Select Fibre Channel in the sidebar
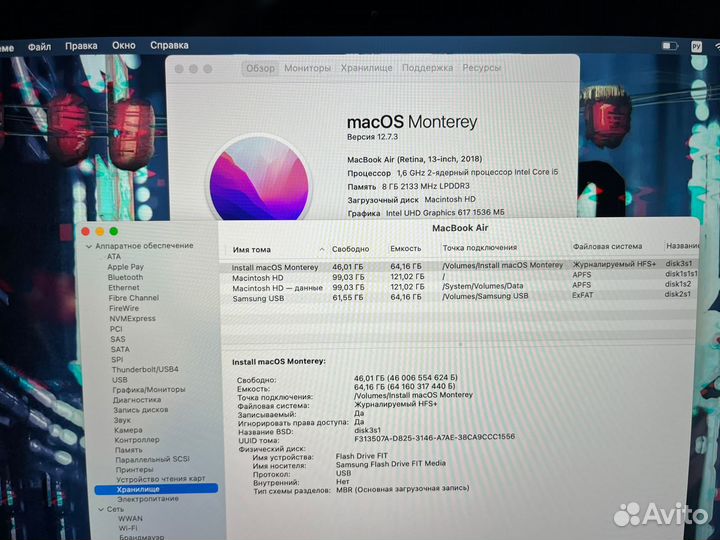The width and height of the screenshot is (720, 540). [134, 298]
